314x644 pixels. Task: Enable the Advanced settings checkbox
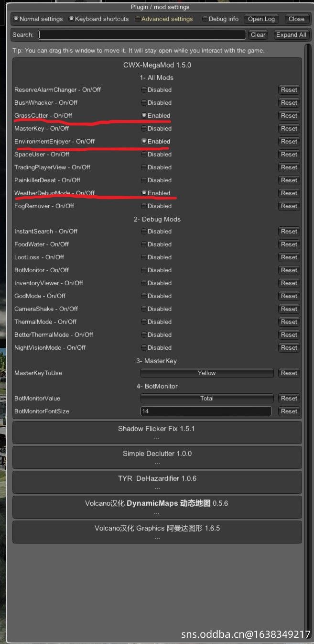click(x=164, y=19)
